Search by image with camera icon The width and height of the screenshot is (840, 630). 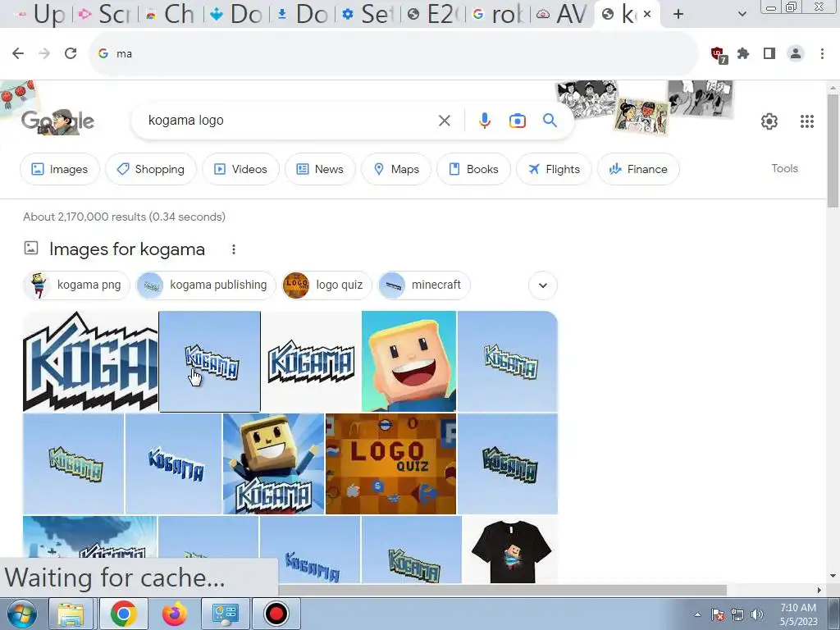[x=517, y=121]
